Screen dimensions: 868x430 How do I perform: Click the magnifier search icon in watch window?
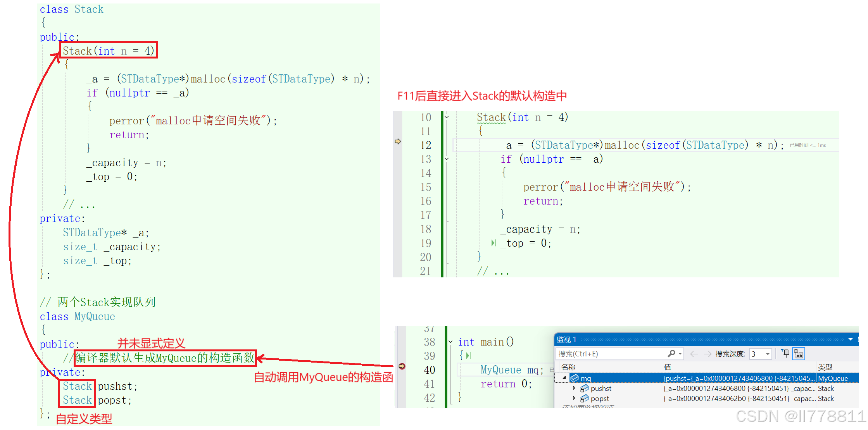[x=671, y=353]
